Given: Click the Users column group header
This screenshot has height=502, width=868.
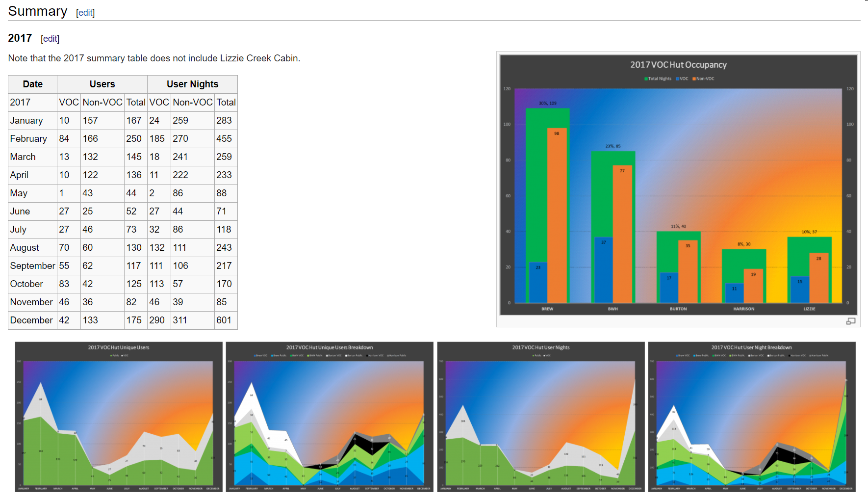Looking at the screenshot, I should 102,84.
